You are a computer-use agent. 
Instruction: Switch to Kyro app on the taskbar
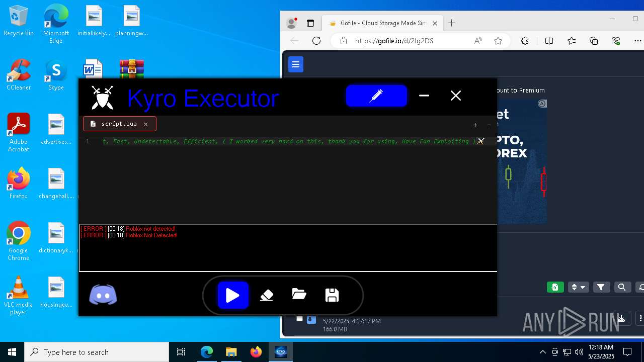[x=281, y=352]
